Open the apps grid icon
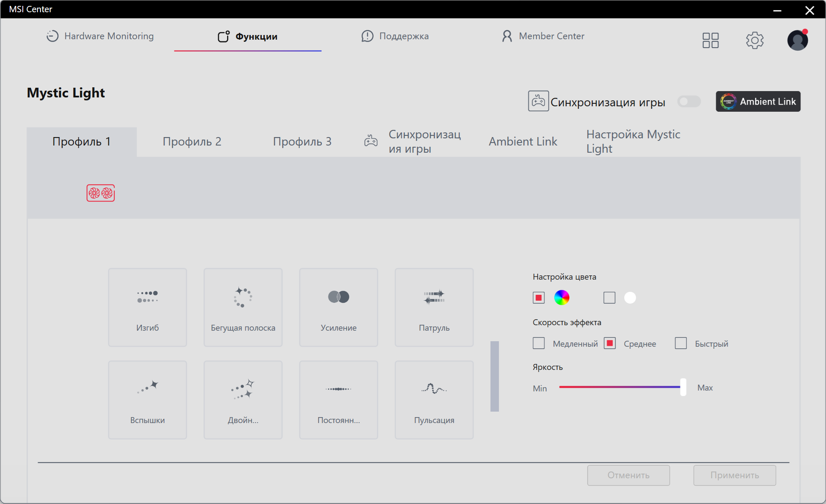Image resolution: width=826 pixels, height=504 pixels. (x=710, y=40)
